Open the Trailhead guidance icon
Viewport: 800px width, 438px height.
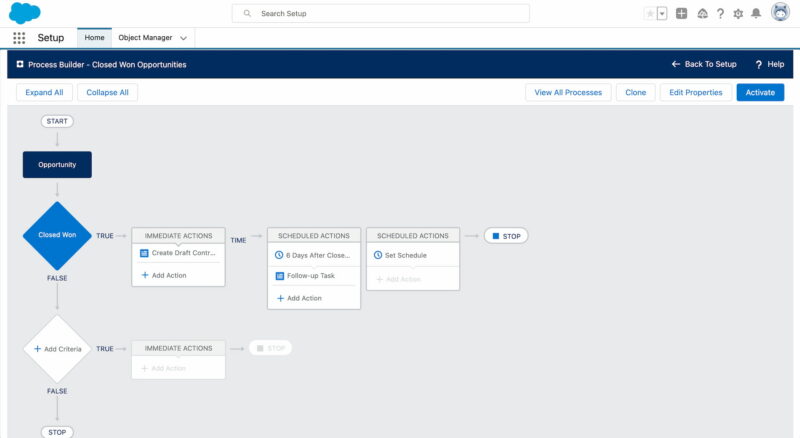pos(703,14)
